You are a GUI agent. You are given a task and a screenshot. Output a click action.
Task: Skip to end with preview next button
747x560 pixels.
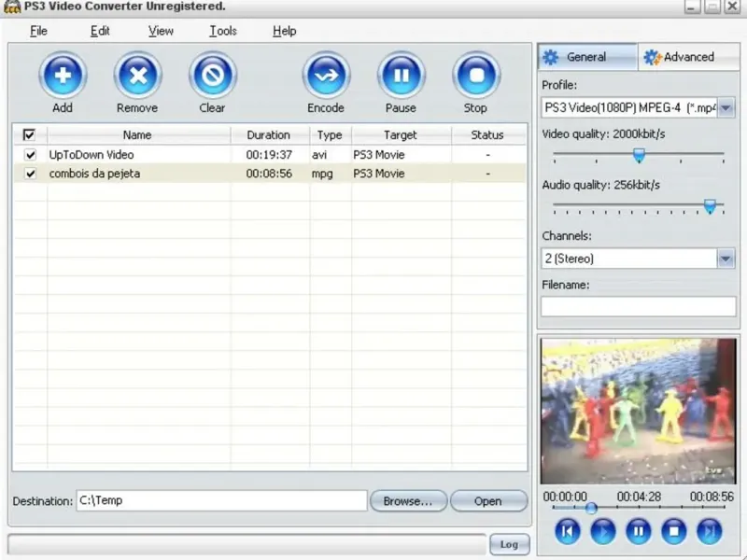tap(710, 531)
